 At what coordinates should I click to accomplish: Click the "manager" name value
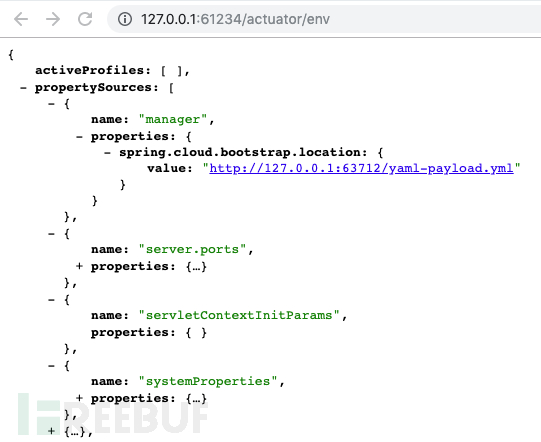[173, 119]
